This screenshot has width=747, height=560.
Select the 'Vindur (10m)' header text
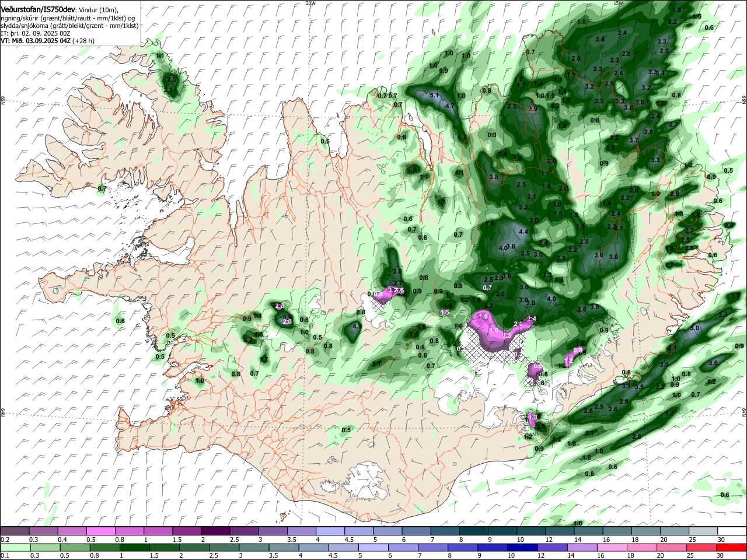coord(98,10)
